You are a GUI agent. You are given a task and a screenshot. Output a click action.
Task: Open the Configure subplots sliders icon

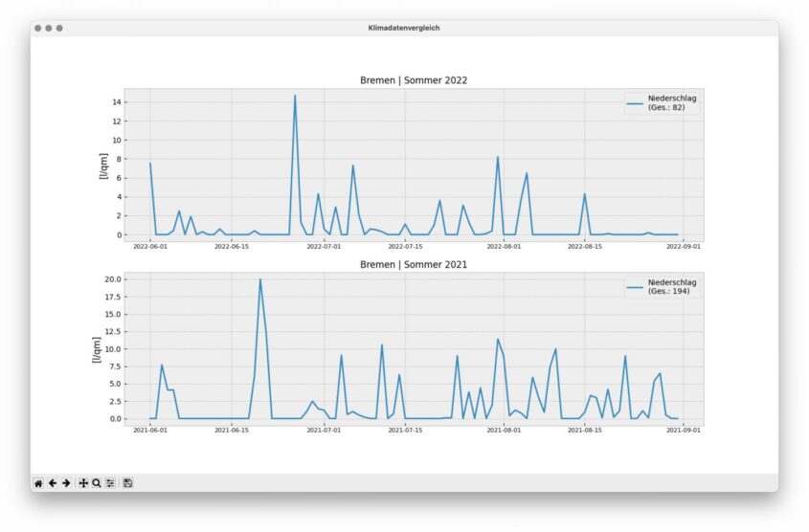[x=110, y=483]
